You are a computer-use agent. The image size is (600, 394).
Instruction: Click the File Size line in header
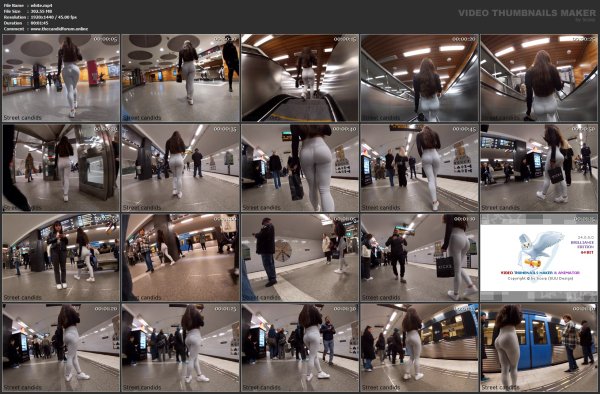click(x=28, y=11)
